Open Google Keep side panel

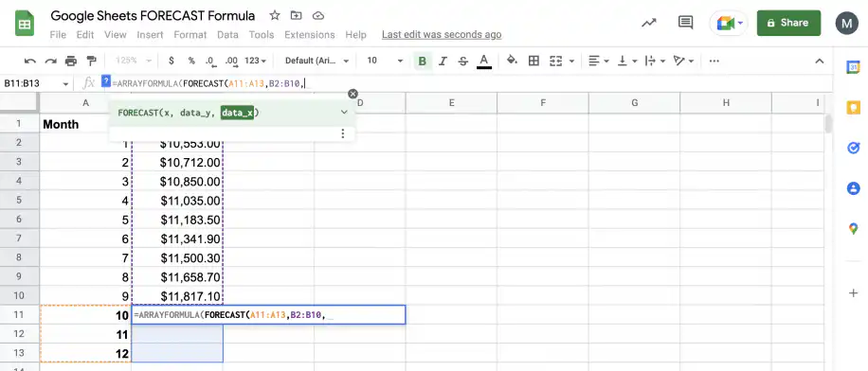pos(853,107)
